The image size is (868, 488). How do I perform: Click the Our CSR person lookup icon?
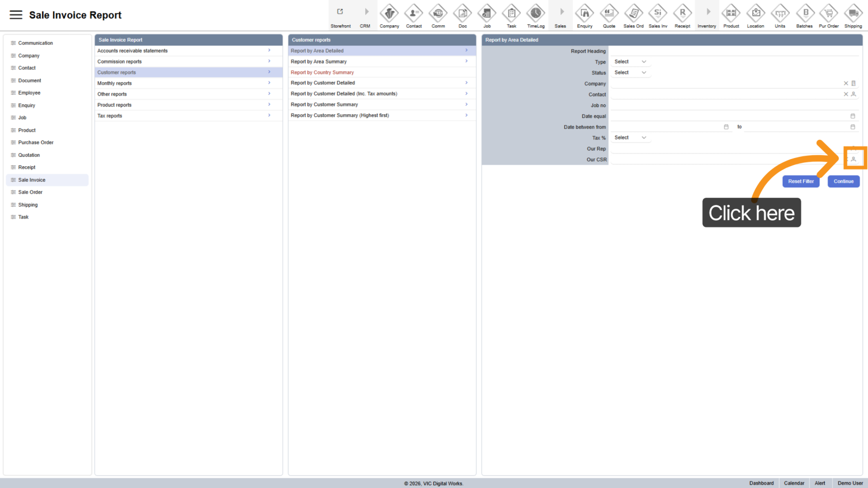pos(854,159)
